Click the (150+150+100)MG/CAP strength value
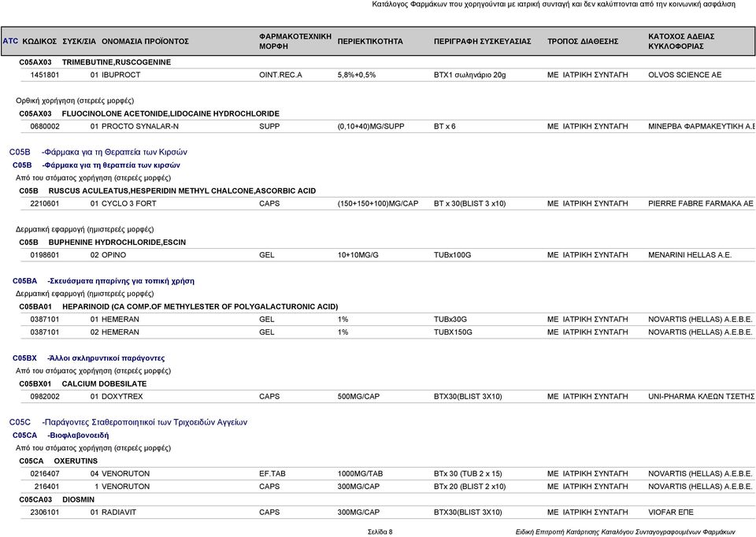This screenshot has height=537, width=756. tap(377, 203)
